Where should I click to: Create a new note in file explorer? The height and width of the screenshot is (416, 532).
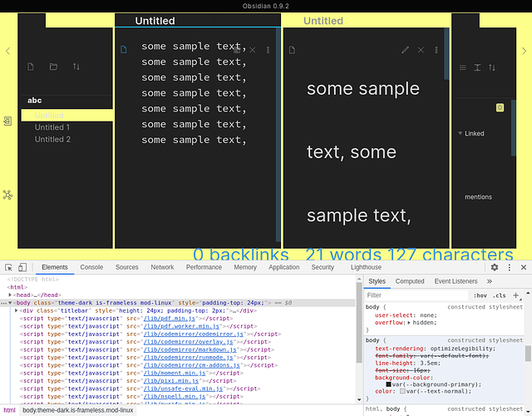coord(31,67)
